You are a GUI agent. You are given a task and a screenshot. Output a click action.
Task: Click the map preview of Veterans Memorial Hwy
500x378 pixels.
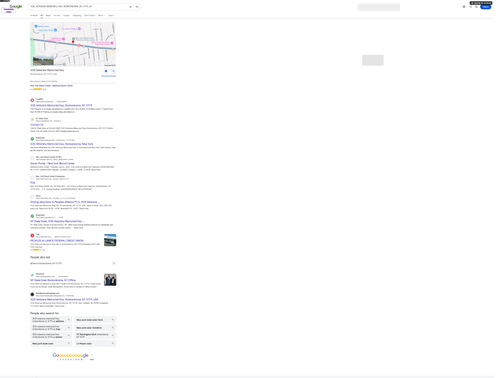[73, 44]
